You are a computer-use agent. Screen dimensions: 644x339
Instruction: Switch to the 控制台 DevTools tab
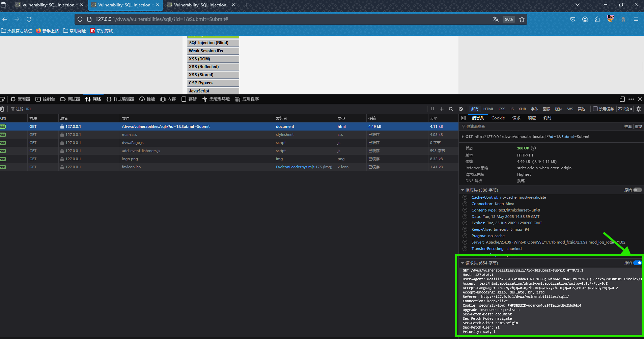45,99
